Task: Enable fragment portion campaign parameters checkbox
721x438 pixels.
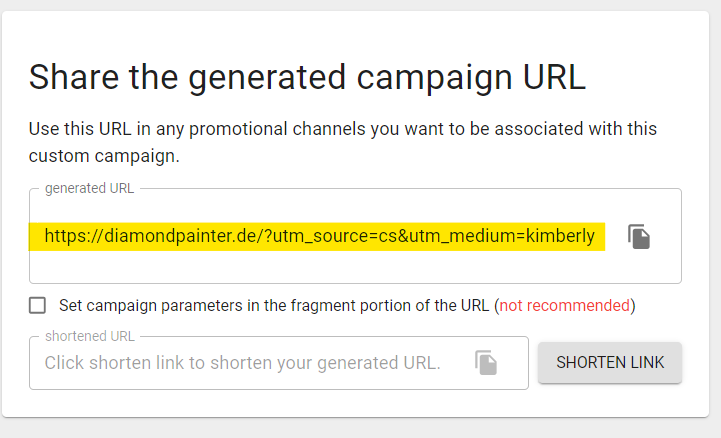Action: click(x=38, y=305)
